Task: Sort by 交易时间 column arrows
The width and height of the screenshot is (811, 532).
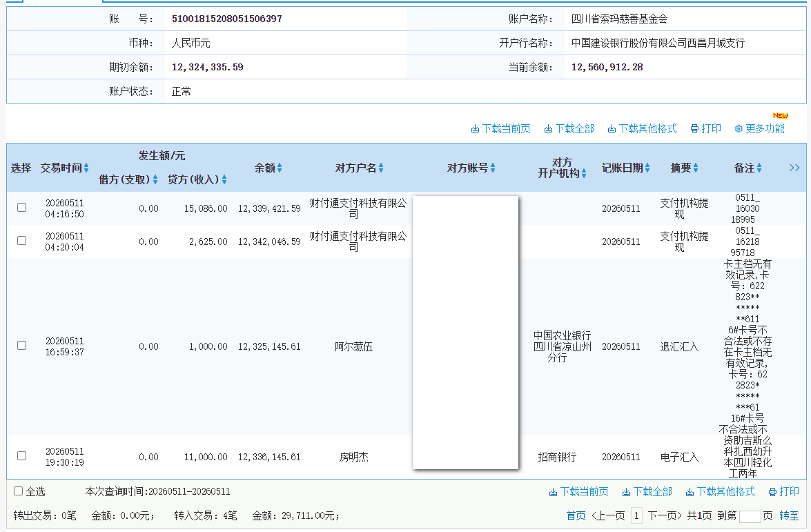Action: [86, 168]
